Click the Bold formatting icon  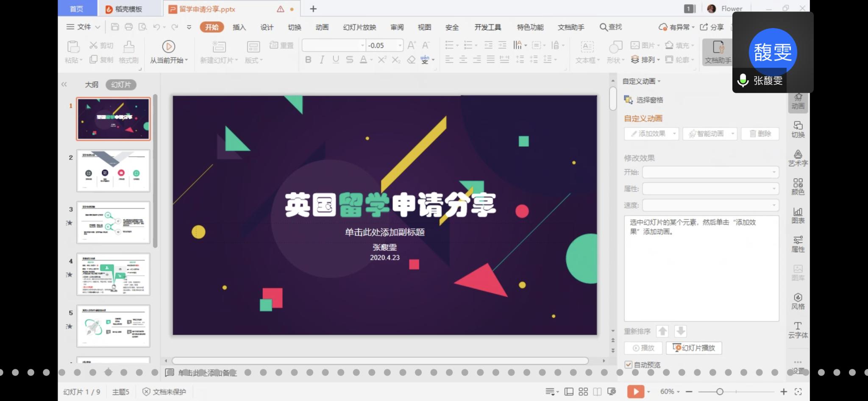(308, 60)
